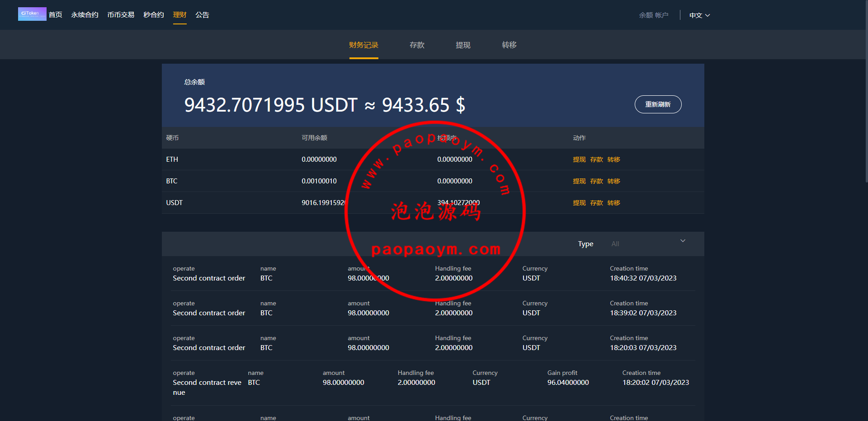Click the CiToken logo icon
The height and width of the screenshot is (421, 868).
[x=32, y=14]
